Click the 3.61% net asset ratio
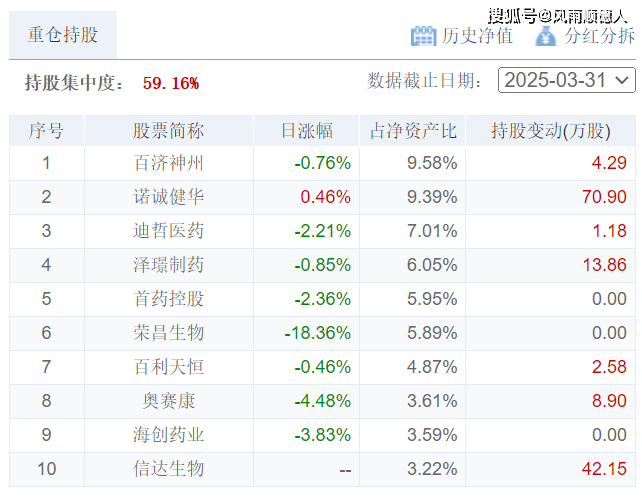This screenshot has height=501, width=642. [432, 401]
